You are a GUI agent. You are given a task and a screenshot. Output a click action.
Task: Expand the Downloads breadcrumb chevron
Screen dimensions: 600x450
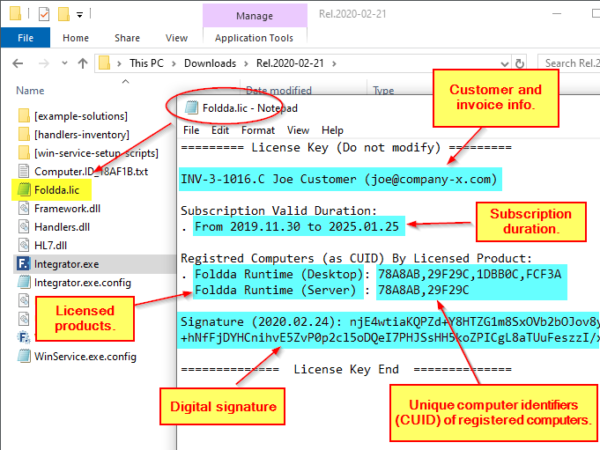click(245, 64)
